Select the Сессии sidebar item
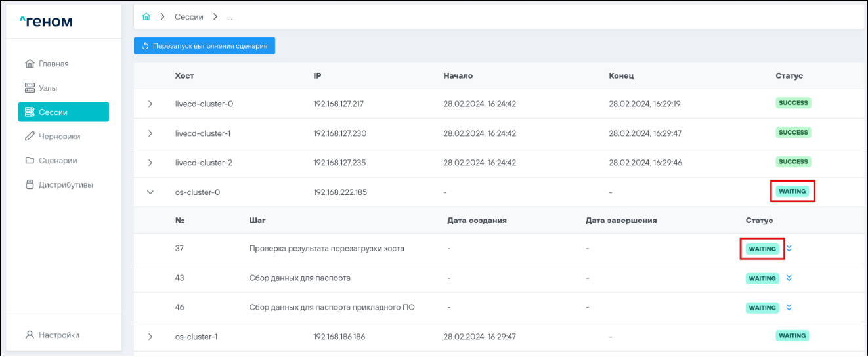 (53, 112)
